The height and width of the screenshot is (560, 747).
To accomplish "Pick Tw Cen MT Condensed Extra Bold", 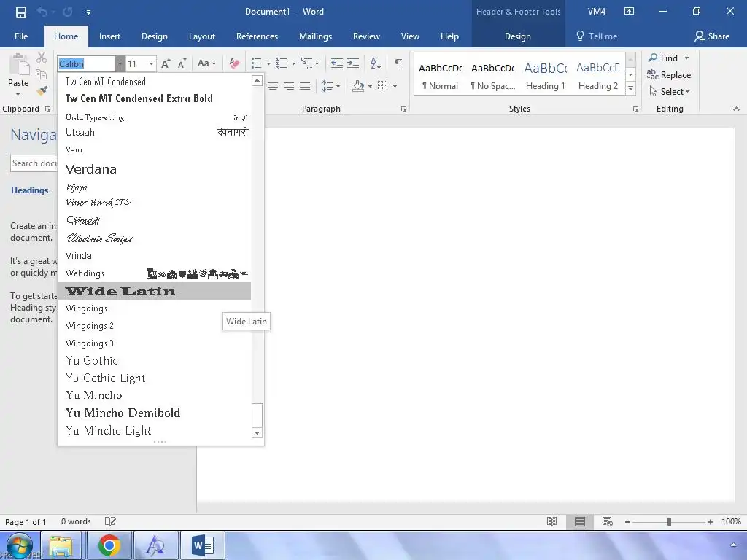I will (155, 98).
